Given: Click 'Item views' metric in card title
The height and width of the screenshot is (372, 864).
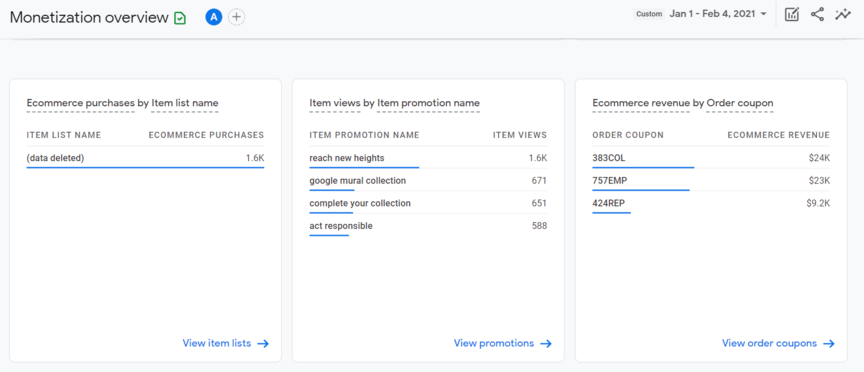Looking at the screenshot, I should [x=334, y=103].
